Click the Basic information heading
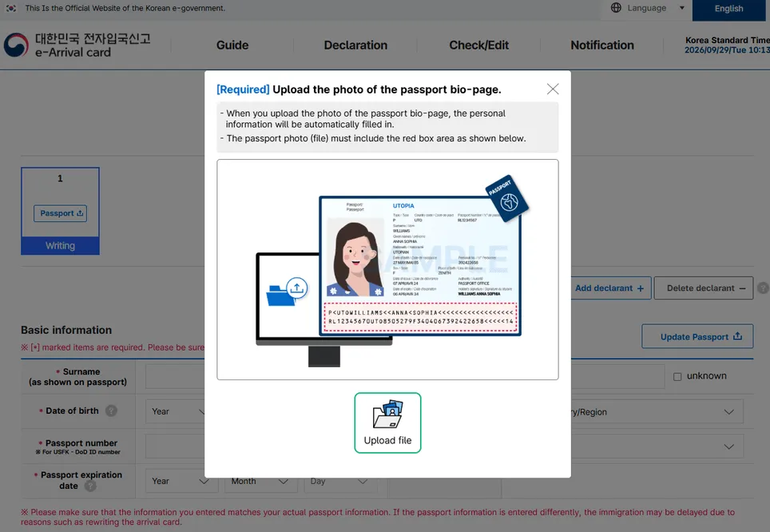This screenshot has width=770, height=532. click(66, 330)
